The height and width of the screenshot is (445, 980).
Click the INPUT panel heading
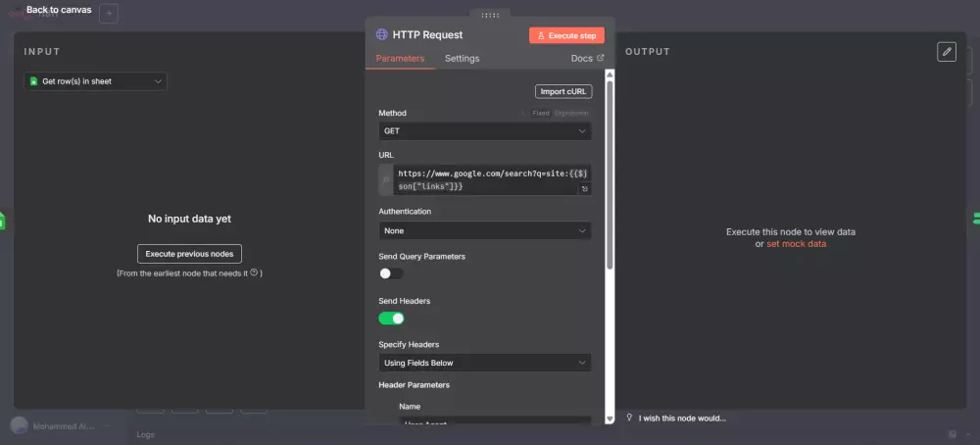(x=42, y=51)
